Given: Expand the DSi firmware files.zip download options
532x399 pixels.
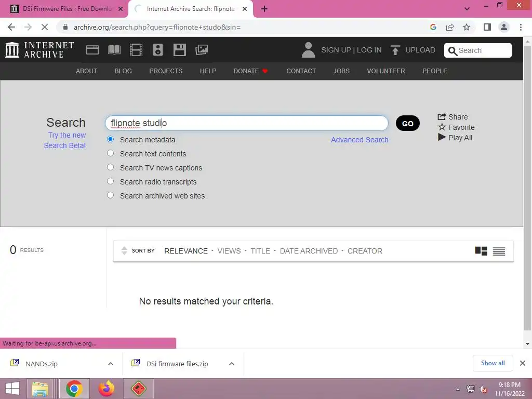Looking at the screenshot, I should (x=232, y=364).
